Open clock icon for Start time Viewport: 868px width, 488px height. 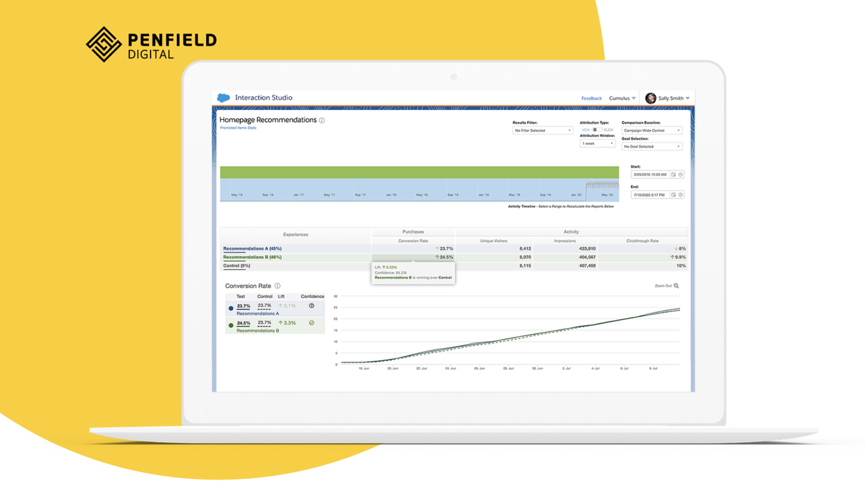681,175
